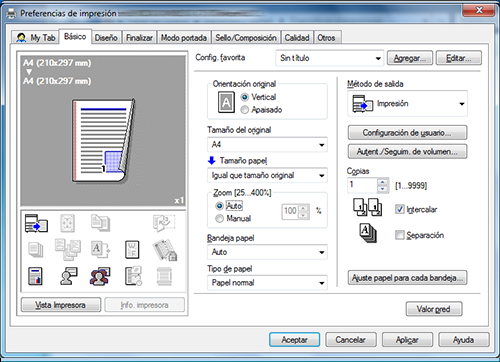
Task: Open Configuración de usuario...
Action: [407, 133]
